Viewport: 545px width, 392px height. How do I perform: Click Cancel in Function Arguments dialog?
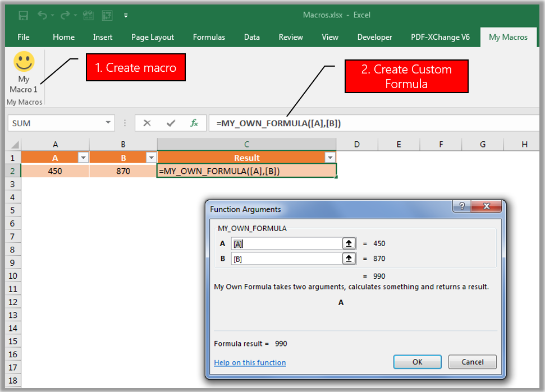(x=473, y=362)
